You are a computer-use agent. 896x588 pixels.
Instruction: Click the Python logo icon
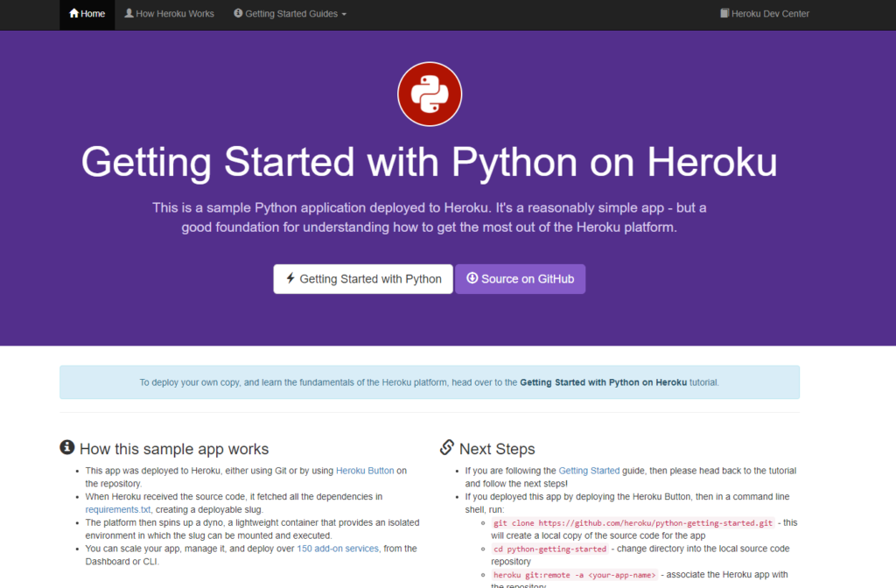tap(429, 94)
